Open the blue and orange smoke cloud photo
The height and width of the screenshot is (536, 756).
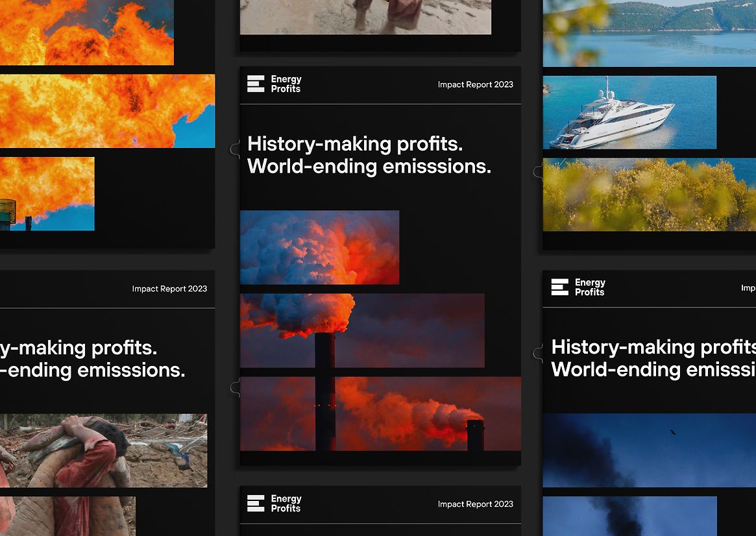tap(319, 247)
